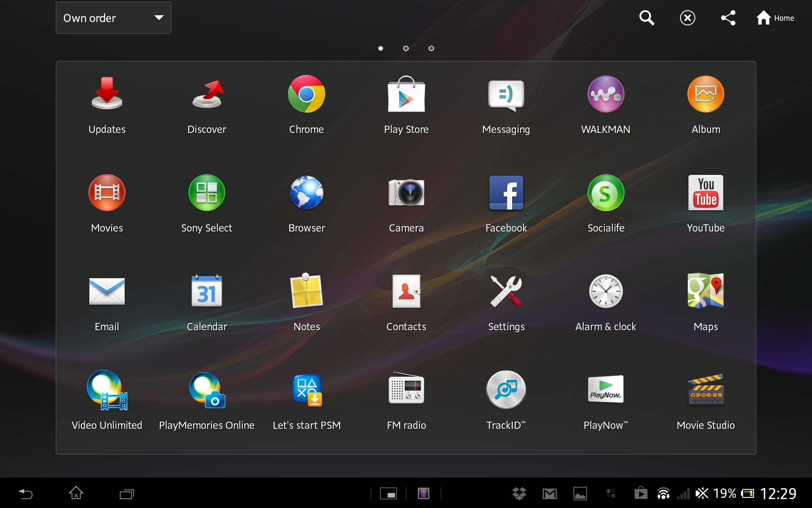The image size is (812, 508).
Task: Open the small apps window shortcut
Action: point(388,494)
